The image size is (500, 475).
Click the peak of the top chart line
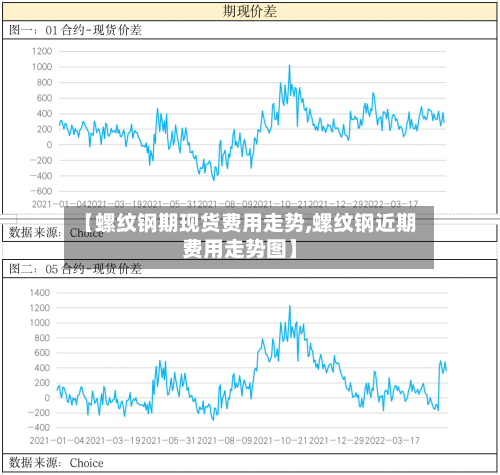coord(289,66)
